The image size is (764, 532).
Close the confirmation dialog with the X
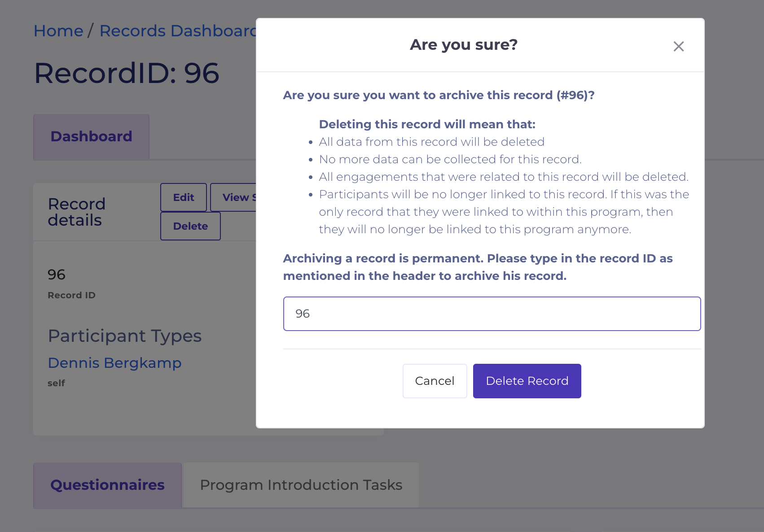pos(678,46)
